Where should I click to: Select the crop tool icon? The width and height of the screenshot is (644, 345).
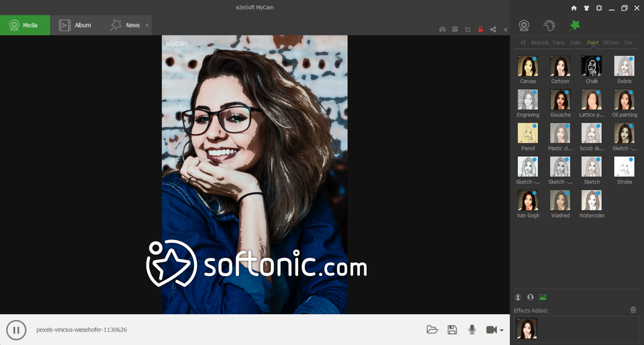pyautogui.click(x=468, y=30)
